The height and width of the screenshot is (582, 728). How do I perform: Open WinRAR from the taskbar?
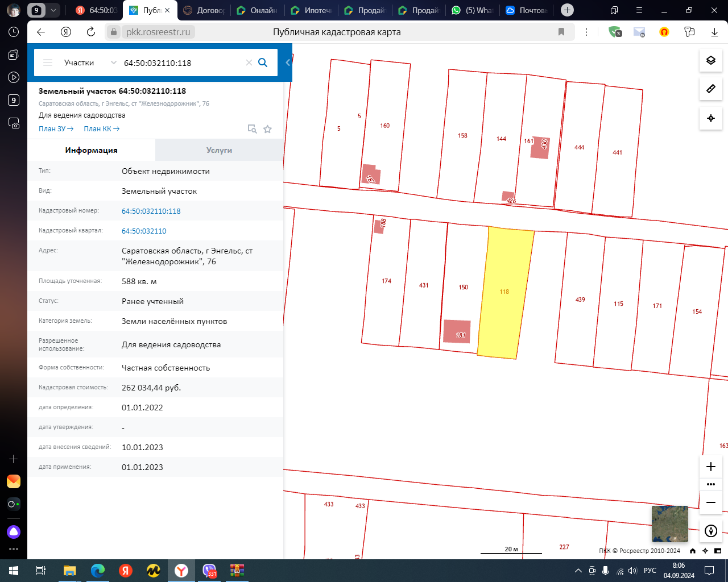237,571
